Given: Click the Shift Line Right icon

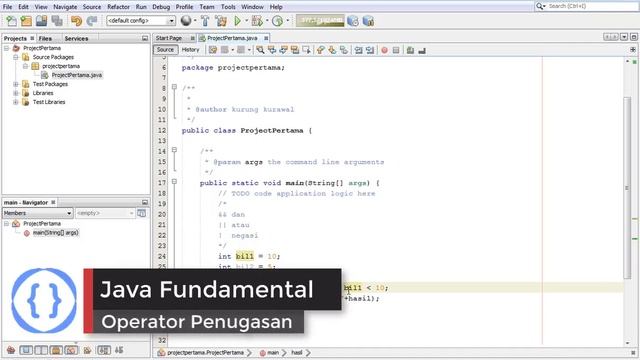Looking at the screenshot, I should coord(370,50).
